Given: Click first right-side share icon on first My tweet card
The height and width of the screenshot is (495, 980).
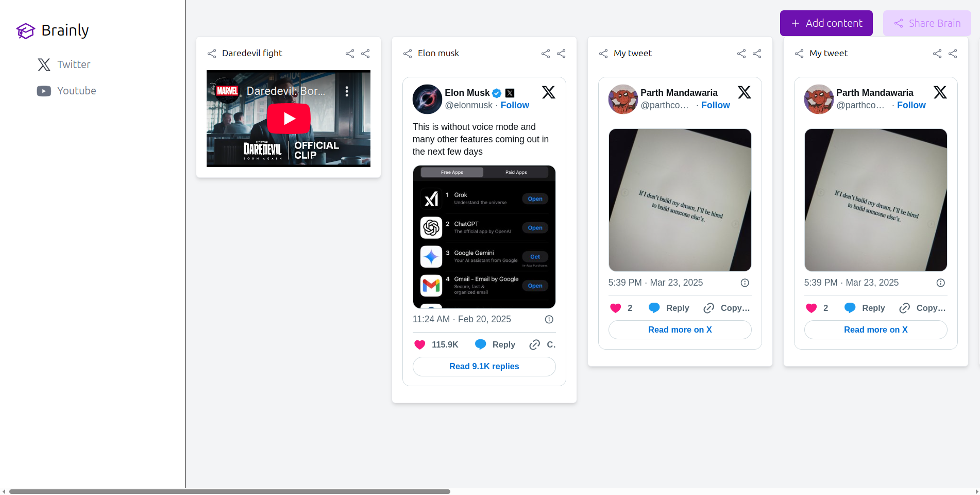Looking at the screenshot, I should (x=741, y=54).
